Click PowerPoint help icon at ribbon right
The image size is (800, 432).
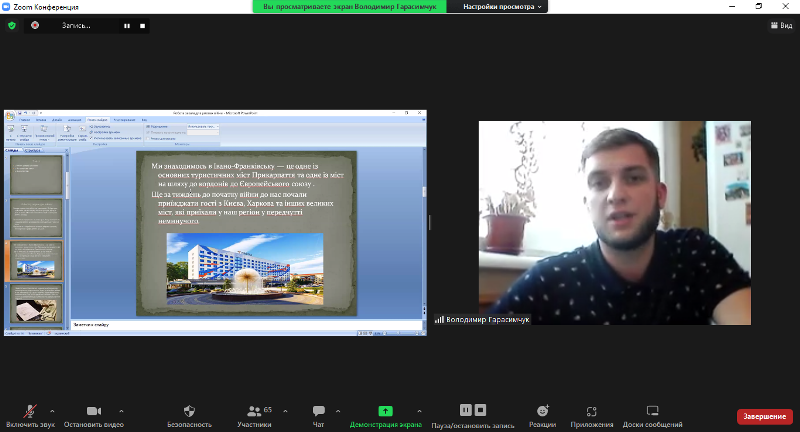pyautogui.click(x=423, y=120)
